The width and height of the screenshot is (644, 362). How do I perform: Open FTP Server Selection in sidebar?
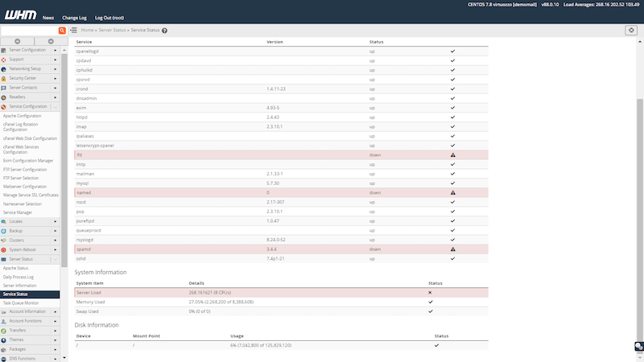click(21, 178)
